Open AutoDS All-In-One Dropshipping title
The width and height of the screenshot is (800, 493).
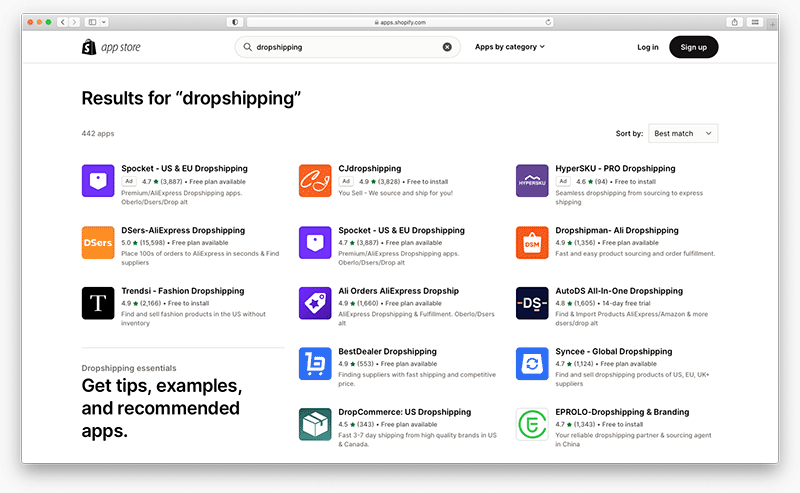coord(618,291)
